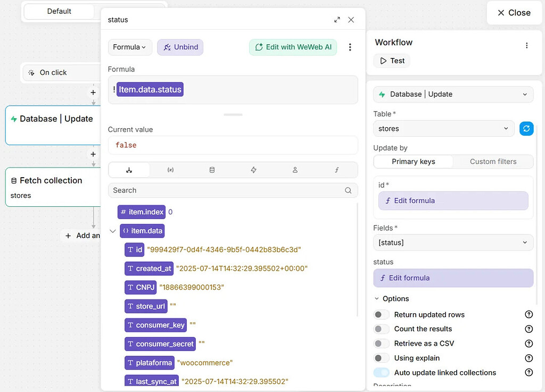Click the Unbind button
Screen dimensions: 545x392
pyautogui.click(x=180, y=47)
